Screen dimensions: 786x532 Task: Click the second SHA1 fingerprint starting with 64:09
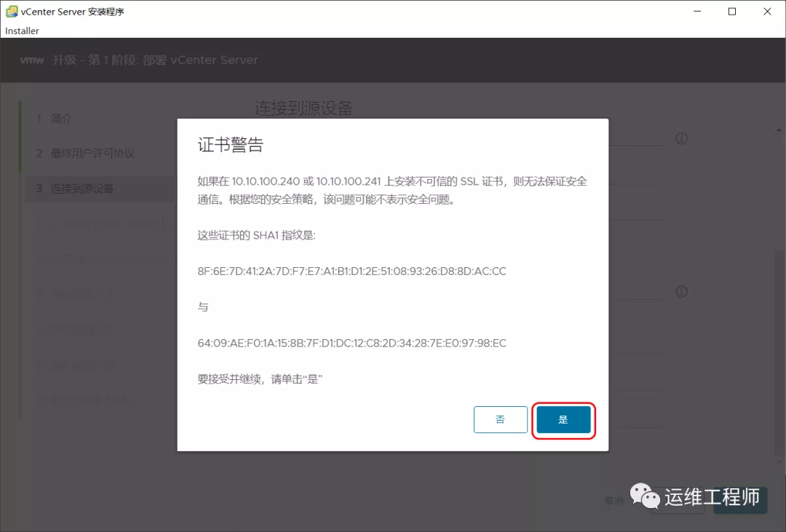coord(352,343)
